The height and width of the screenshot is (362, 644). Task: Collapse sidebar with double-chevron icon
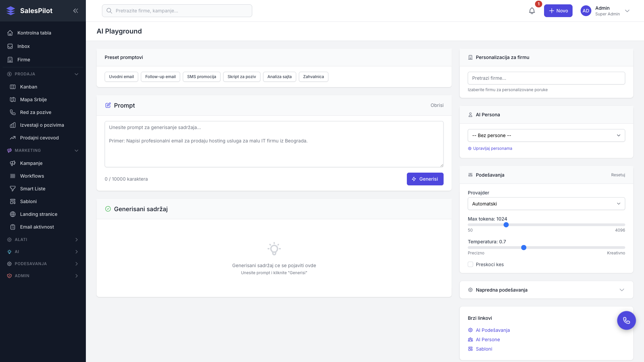75,11
